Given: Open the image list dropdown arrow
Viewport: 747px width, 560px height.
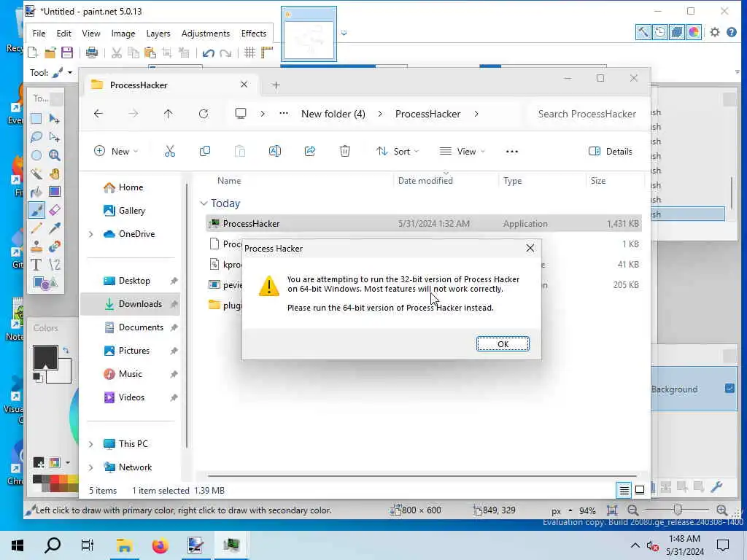Looking at the screenshot, I should (344, 34).
